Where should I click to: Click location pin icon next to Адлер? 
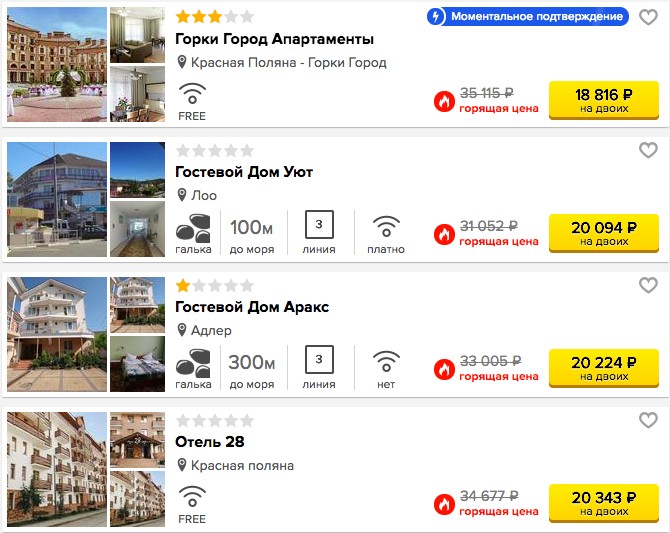click(x=182, y=330)
